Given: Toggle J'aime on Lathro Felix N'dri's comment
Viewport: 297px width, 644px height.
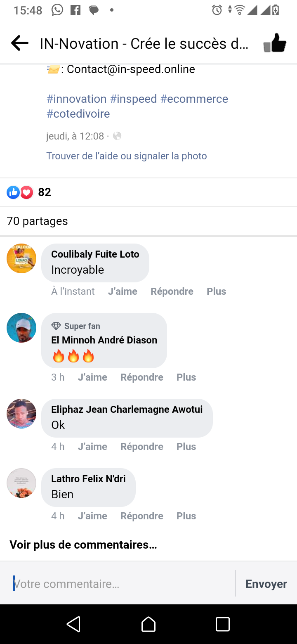Looking at the screenshot, I should tap(92, 516).
